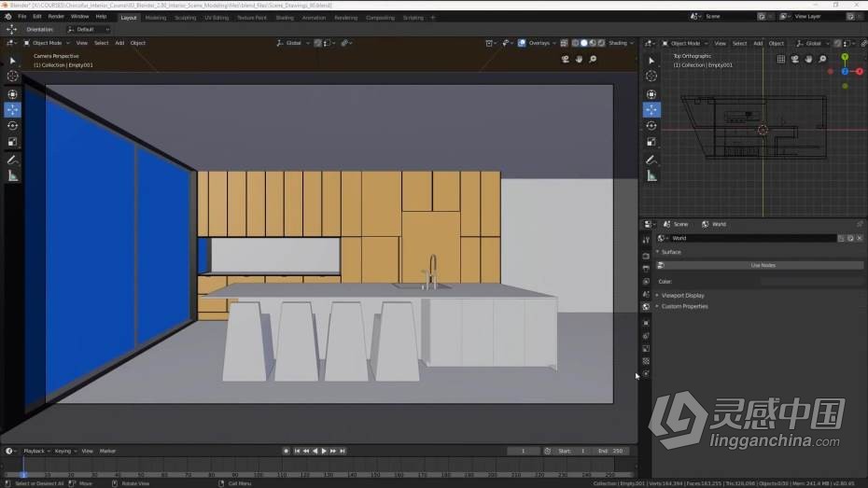Click the camera view icon in main viewport
868x488 pixels.
coord(566,59)
